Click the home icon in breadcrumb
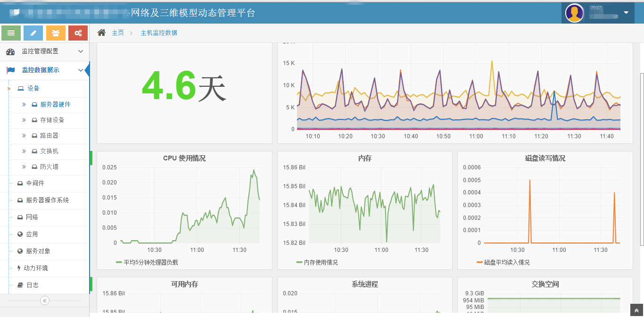The width and height of the screenshot is (644, 317). [x=101, y=33]
